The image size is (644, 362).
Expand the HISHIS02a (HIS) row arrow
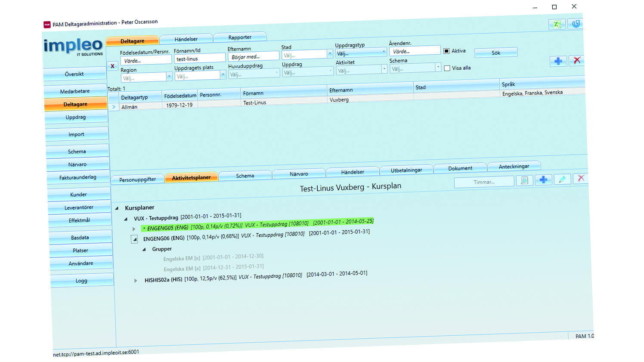pyautogui.click(x=136, y=281)
